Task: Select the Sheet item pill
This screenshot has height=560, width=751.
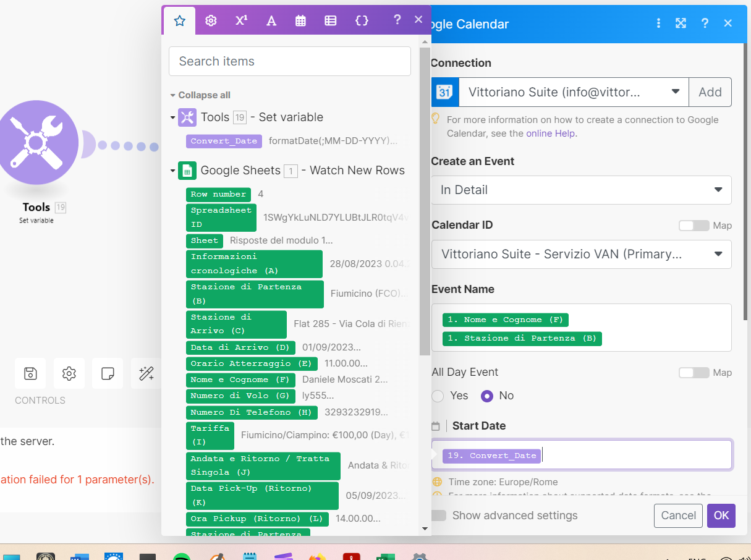Action: [x=205, y=240]
